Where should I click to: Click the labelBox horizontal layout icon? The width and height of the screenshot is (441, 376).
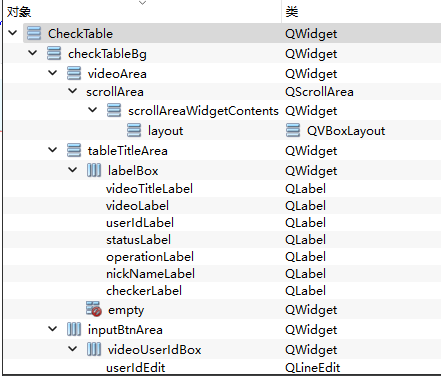[94, 170]
